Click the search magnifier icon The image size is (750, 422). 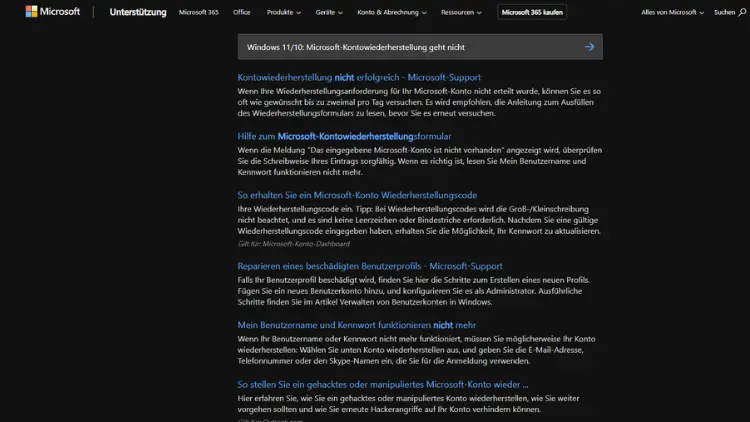tap(742, 12)
